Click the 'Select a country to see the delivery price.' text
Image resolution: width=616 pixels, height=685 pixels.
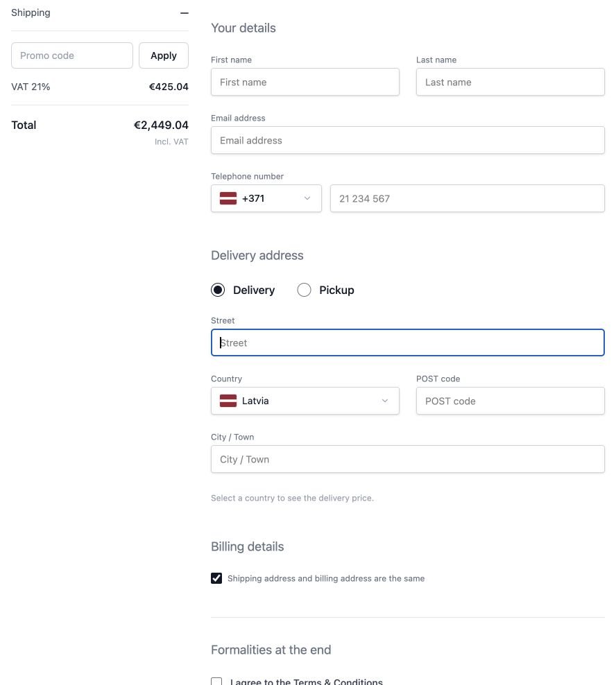292,498
